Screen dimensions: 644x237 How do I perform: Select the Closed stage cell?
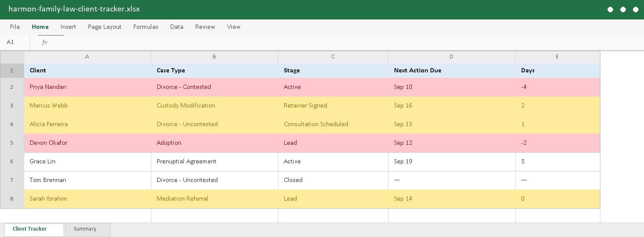(x=333, y=180)
